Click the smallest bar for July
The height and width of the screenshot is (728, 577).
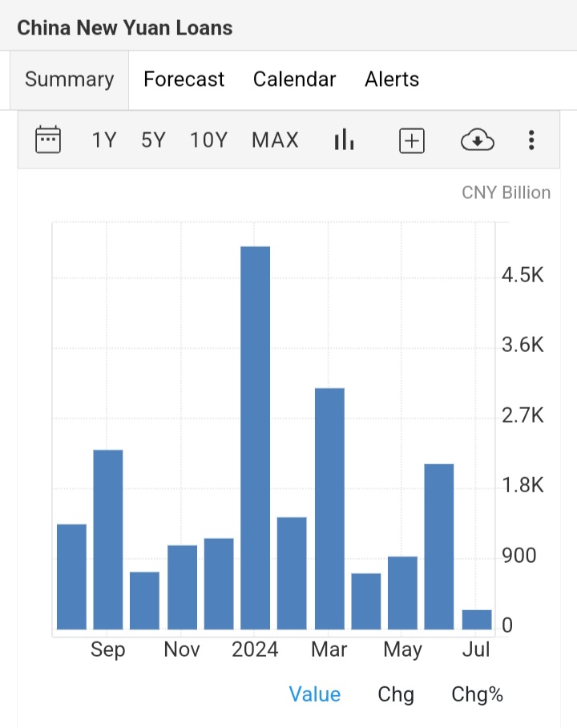pyautogui.click(x=477, y=620)
